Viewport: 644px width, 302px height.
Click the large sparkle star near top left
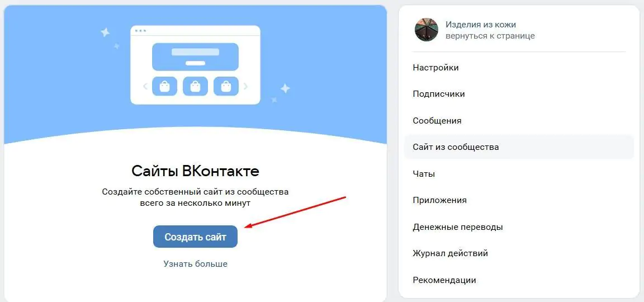[105, 32]
